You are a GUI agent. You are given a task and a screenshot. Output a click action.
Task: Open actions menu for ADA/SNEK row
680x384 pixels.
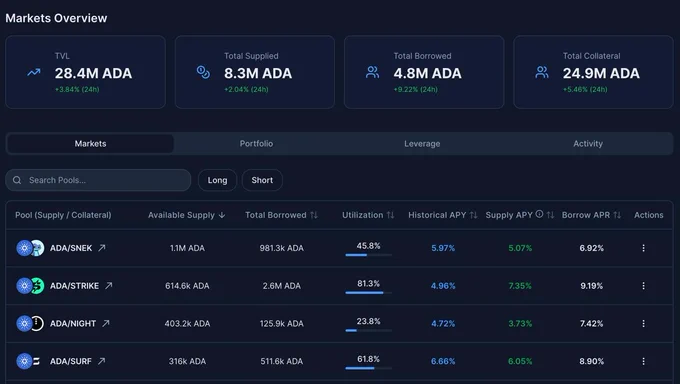644,248
